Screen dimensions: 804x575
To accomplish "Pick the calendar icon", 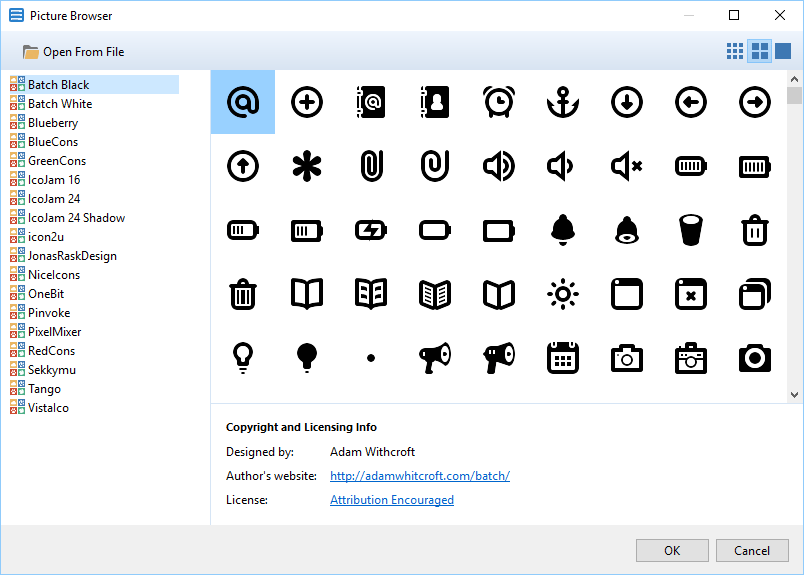I will [x=563, y=357].
